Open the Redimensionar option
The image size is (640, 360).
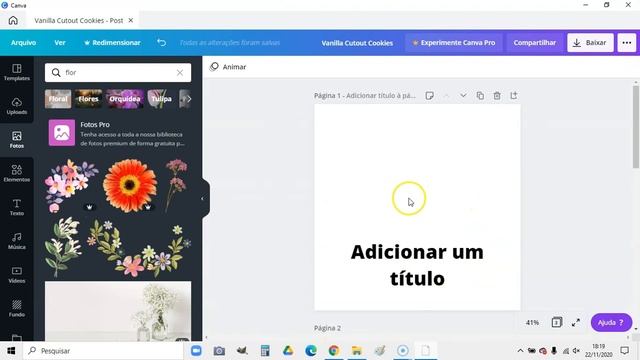pyautogui.click(x=112, y=42)
